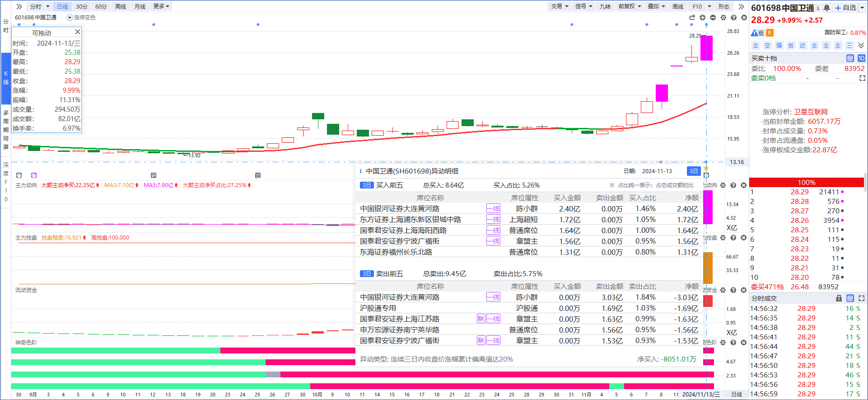Click the yellow star marker below chart
This screenshot has height=400, width=868.
click(706, 169)
